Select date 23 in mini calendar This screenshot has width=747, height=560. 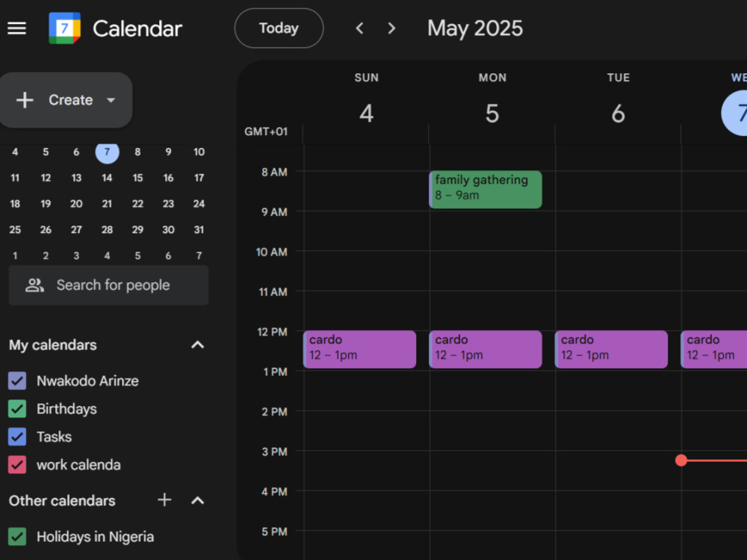click(168, 204)
